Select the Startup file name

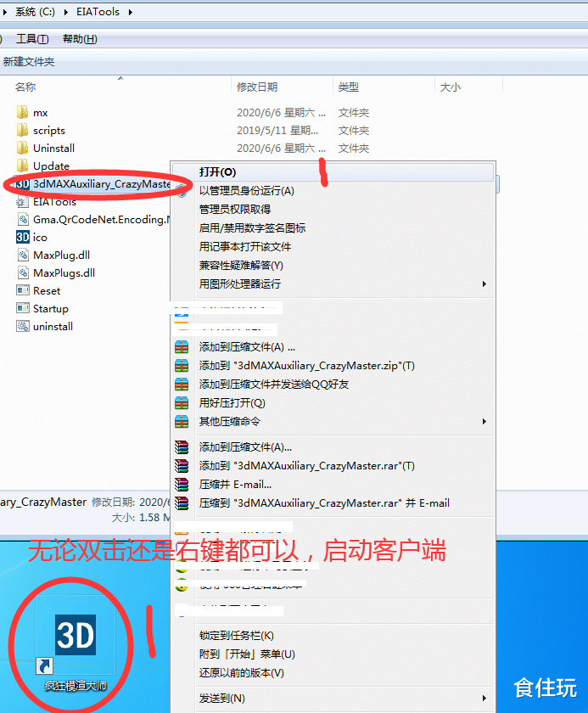(50, 308)
